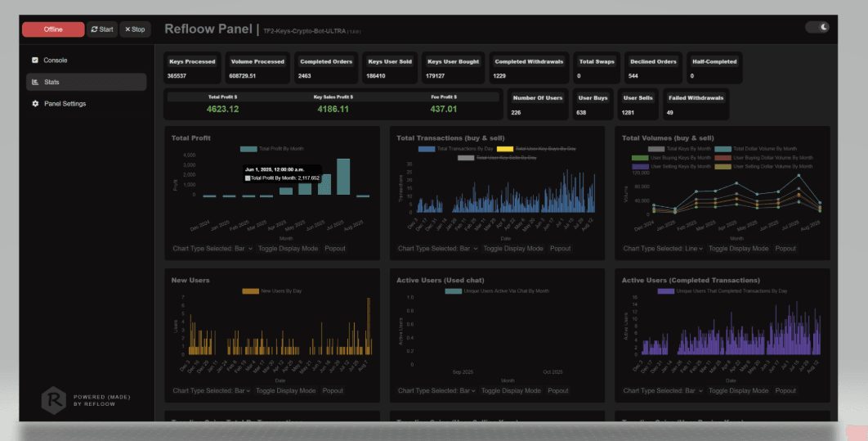Open Chart Type dropdown under New Users

tap(212, 390)
